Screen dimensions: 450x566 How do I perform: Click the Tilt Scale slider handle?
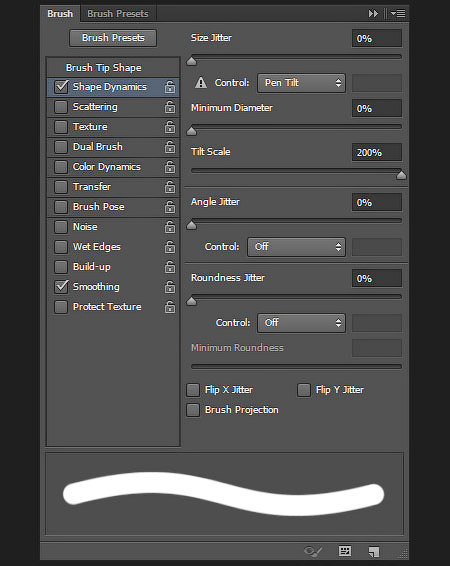point(401,175)
